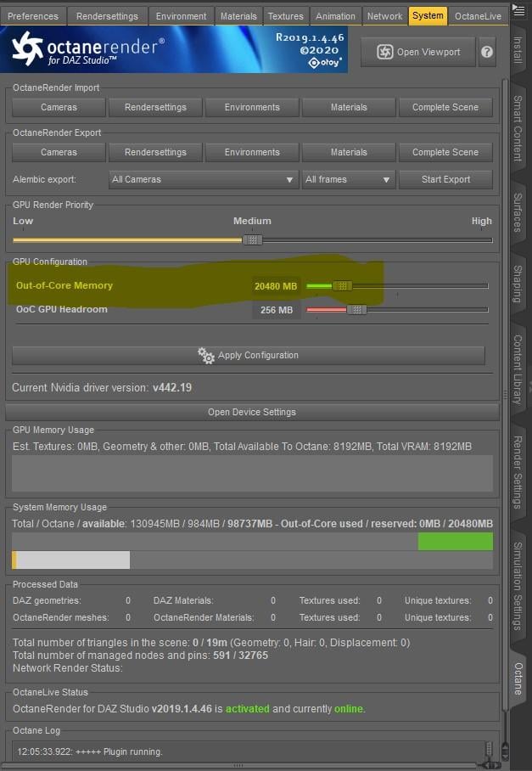This screenshot has width=532, height=771.
Task: Open the Simulation Settings side tab
Action: [x=518, y=586]
